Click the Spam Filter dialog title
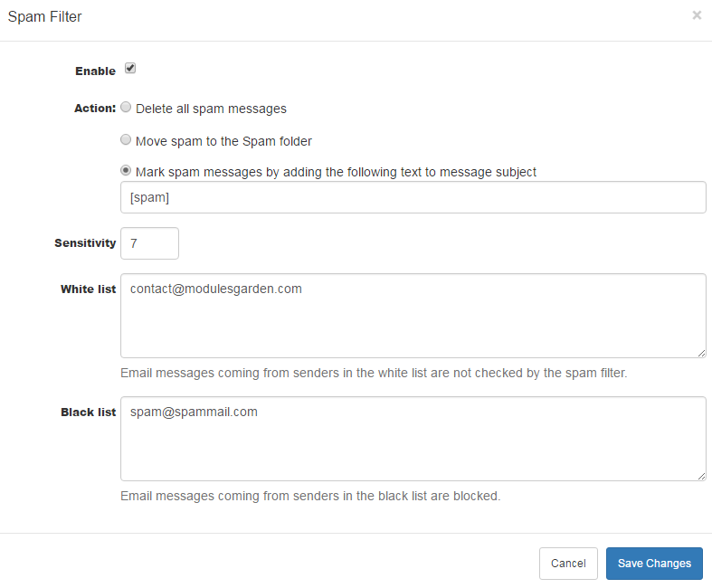Screen dimensions: 712x588 pos(44,17)
